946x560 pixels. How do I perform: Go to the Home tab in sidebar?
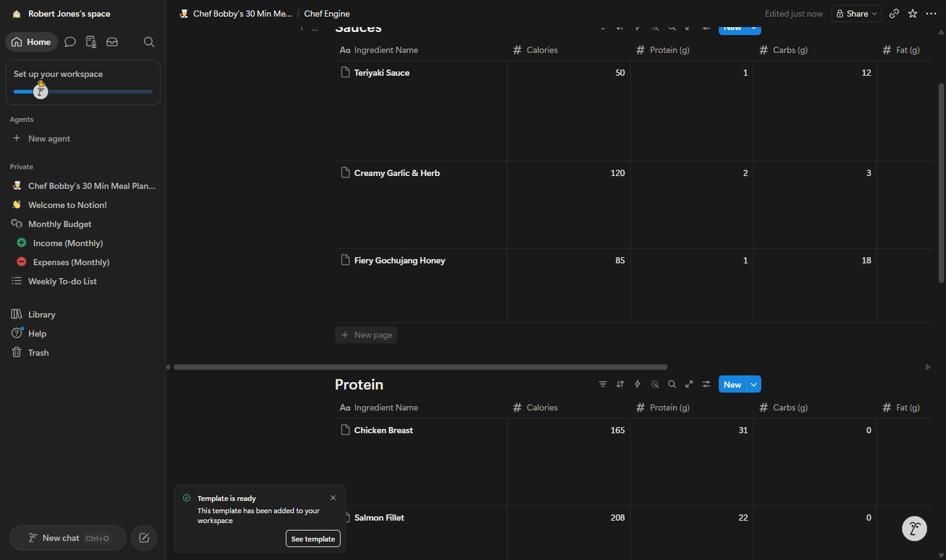pos(31,42)
